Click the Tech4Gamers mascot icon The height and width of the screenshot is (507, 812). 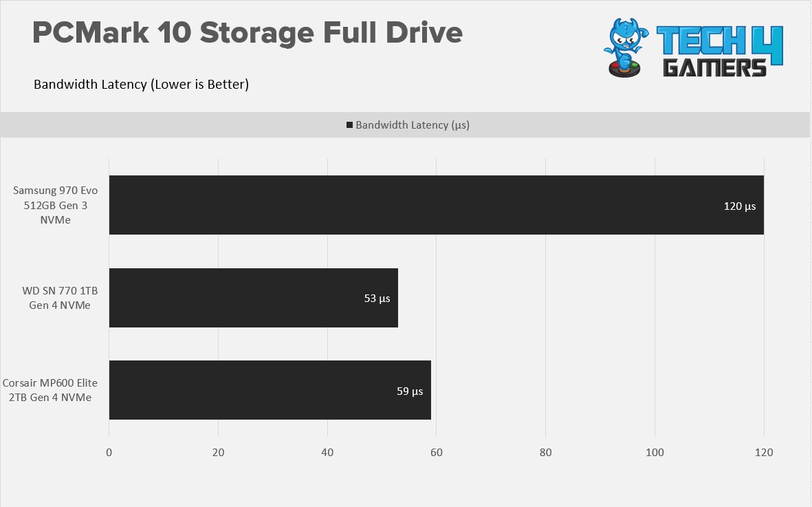click(626, 47)
